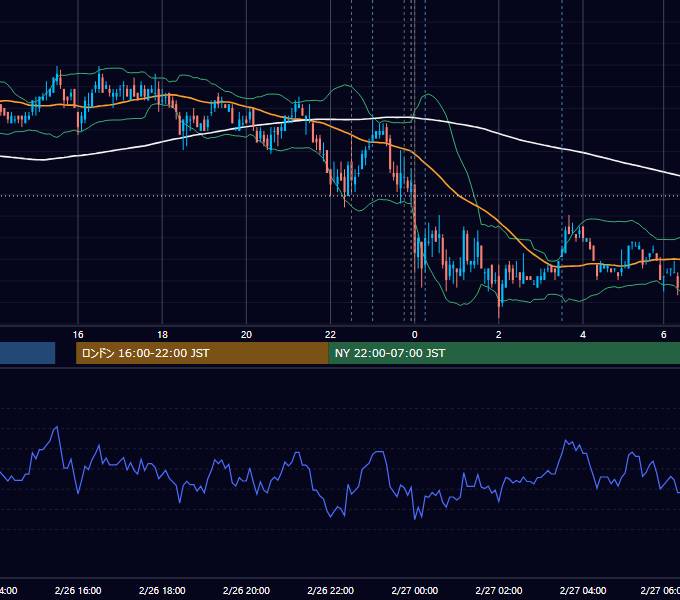Click the NY 22:00-07:00 JST session bar
Screen dimensions: 680x600
(504, 353)
